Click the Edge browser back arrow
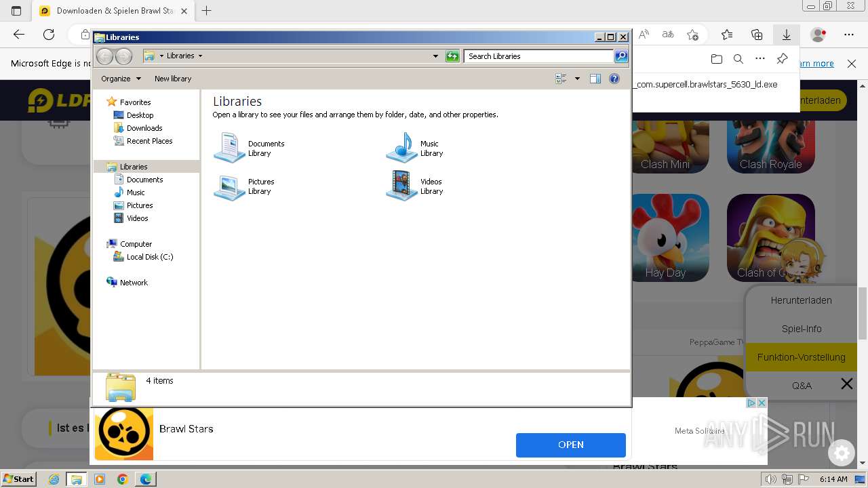Screen dimensions: 868x488 point(19,35)
